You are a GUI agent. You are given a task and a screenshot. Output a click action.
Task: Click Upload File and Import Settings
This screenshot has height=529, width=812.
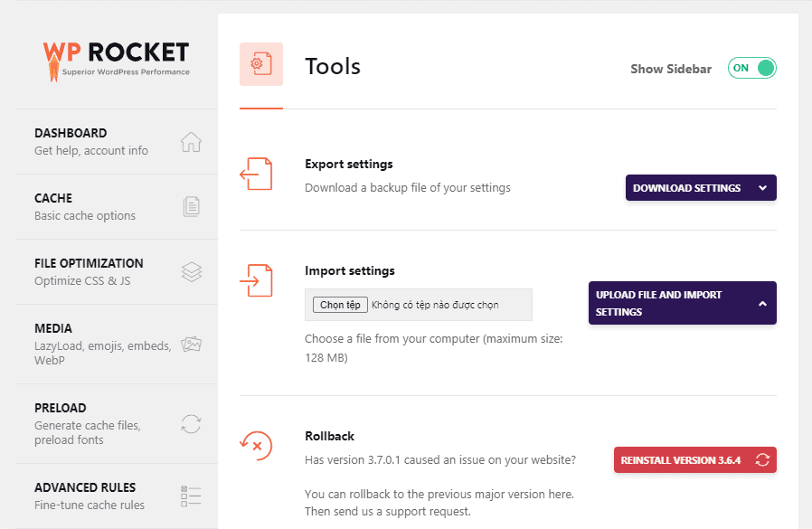click(x=669, y=303)
